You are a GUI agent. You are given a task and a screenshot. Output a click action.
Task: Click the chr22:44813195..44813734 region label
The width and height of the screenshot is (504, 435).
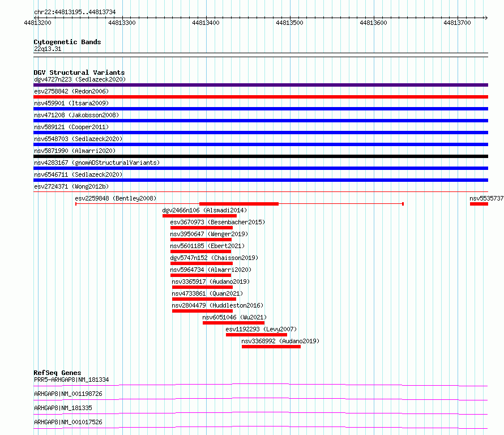point(75,12)
